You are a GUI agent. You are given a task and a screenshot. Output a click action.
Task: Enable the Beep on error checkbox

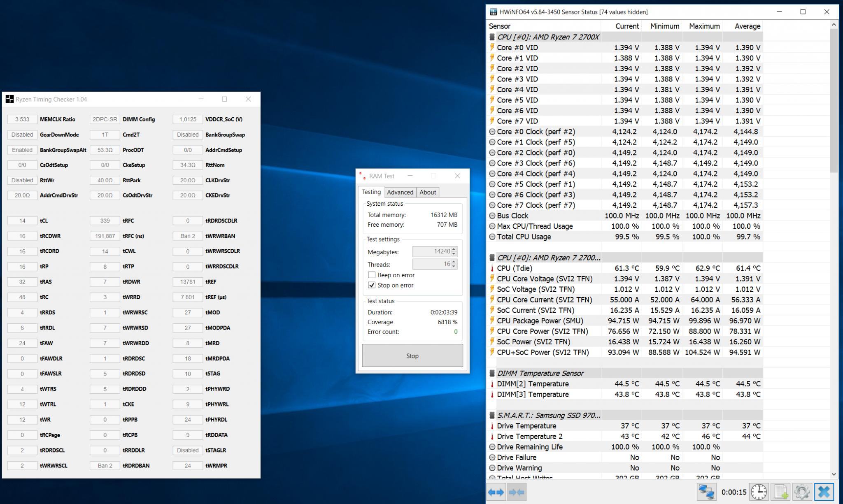pos(372,275)
